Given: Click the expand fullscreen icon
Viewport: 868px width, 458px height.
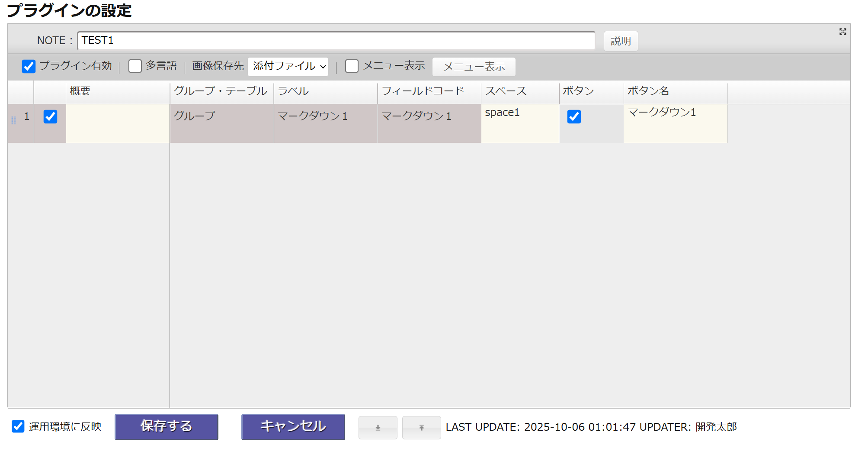Looking at the screenshot, I should pyautogui.click(x=842, y=32).
